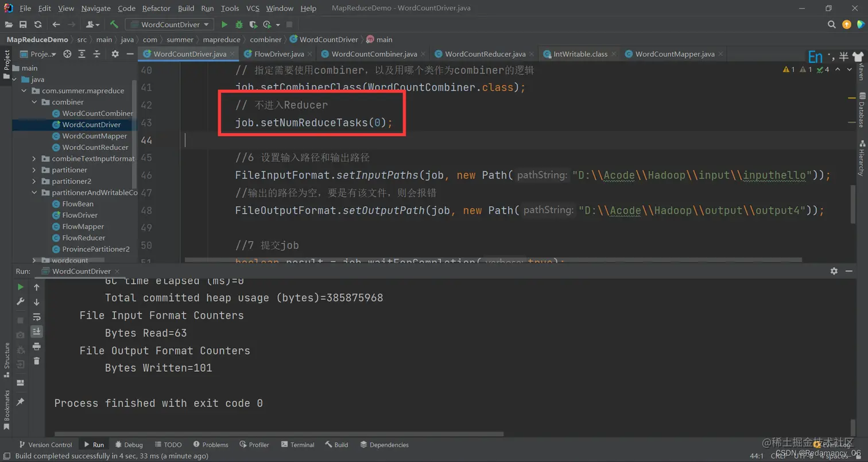The width and height of the screenshot is (868, 462).
Task: Switch to the WordCountCombiner.java tab
Action: tap(374, 54)
